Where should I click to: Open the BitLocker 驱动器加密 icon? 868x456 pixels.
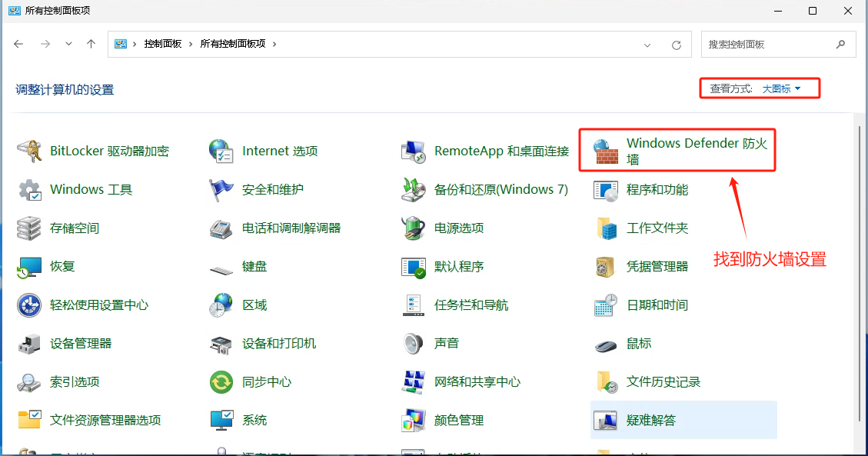(x=29, y=151)
